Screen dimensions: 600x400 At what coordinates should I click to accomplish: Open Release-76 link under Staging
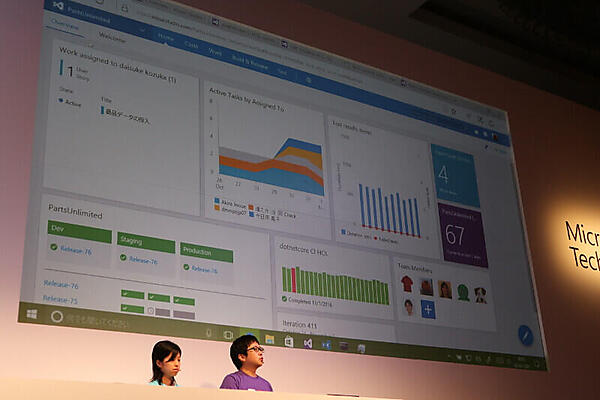tap(143, 260)
